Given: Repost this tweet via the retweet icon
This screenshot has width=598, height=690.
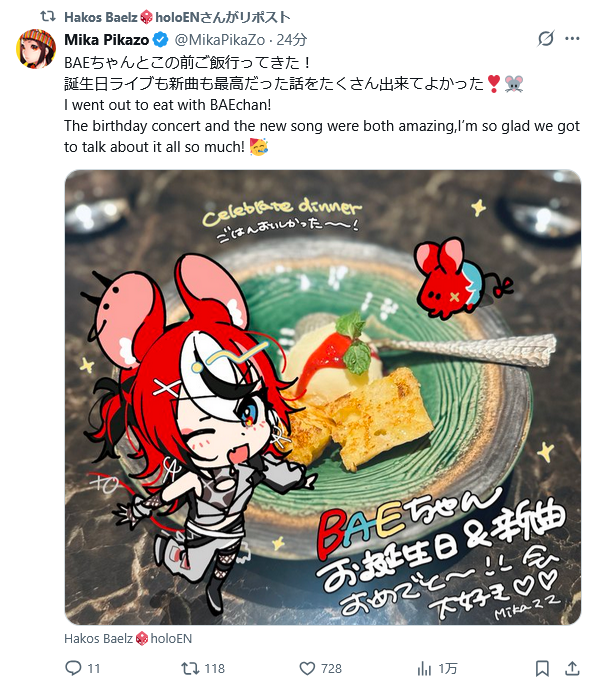Looking at the screenshot, I should coord(190,668).
